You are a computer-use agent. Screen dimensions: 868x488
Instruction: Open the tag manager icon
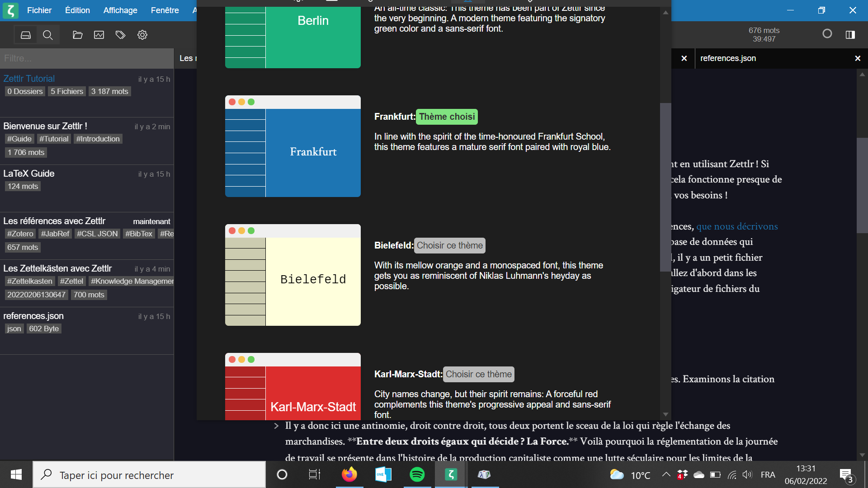click(x=120, y=35)
